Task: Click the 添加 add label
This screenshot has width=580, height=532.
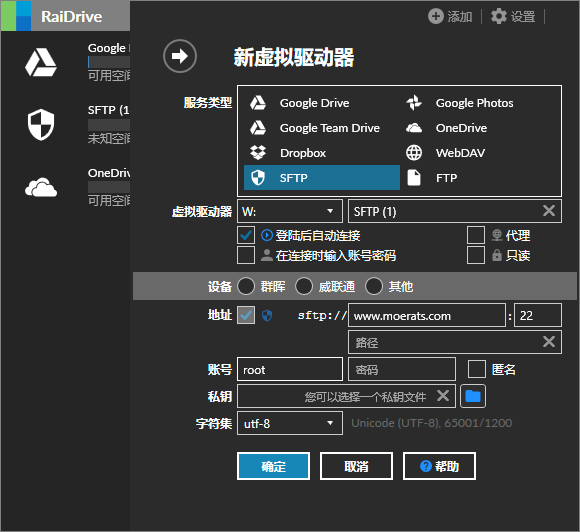Action: pos(460,17)
